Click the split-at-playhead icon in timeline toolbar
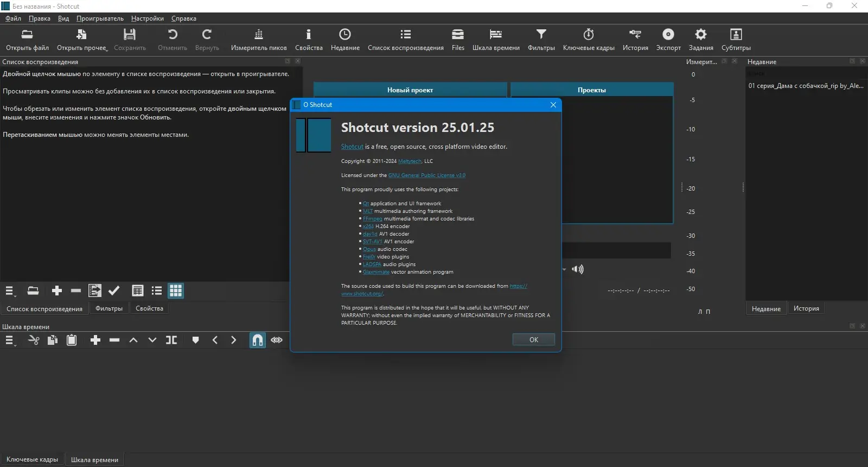 click(x=171, y=340)
